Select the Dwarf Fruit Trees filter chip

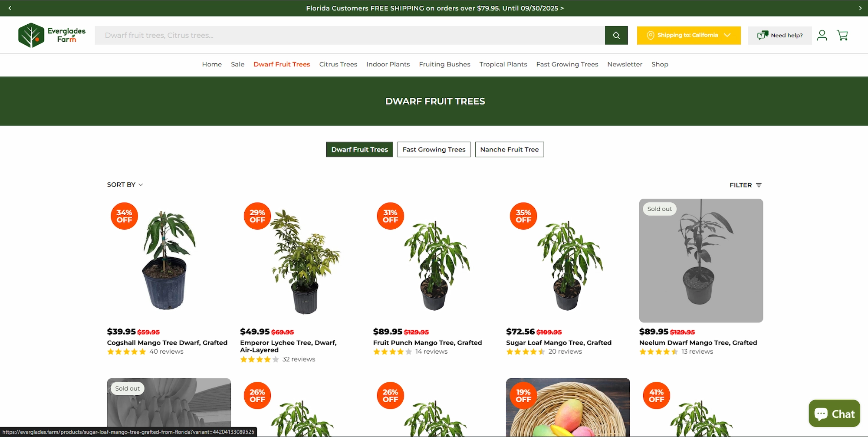(359, 149)
